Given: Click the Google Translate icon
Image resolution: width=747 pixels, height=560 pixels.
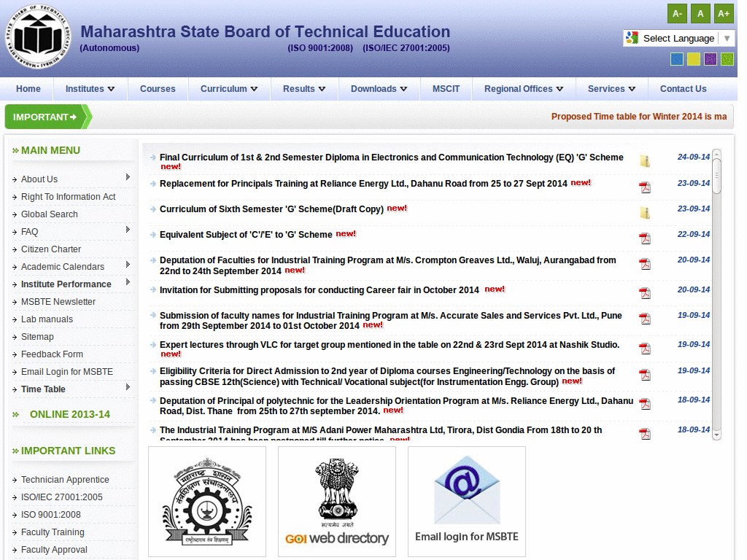Looking at the screenshot, I should click(x=632, y=38).
